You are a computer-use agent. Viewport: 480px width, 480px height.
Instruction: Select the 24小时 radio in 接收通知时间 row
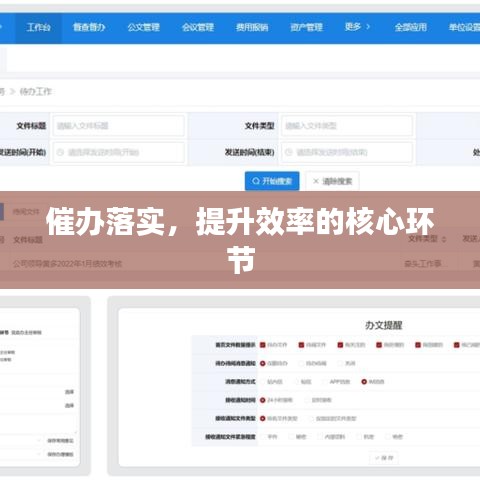263,400
